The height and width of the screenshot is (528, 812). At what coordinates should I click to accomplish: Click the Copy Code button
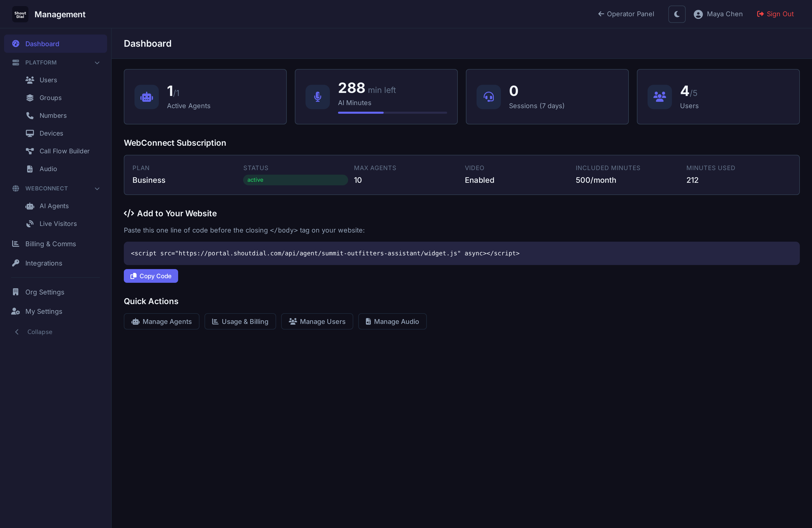coord(151,276)
